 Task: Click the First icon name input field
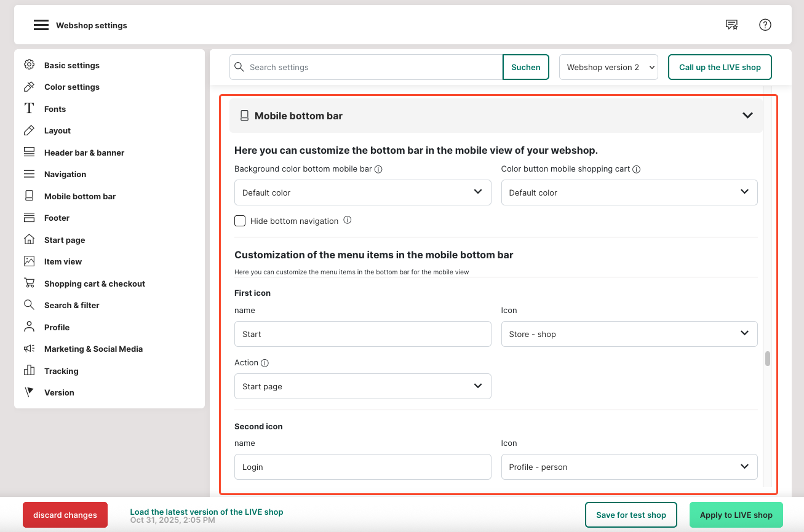[x=362, y=334]
